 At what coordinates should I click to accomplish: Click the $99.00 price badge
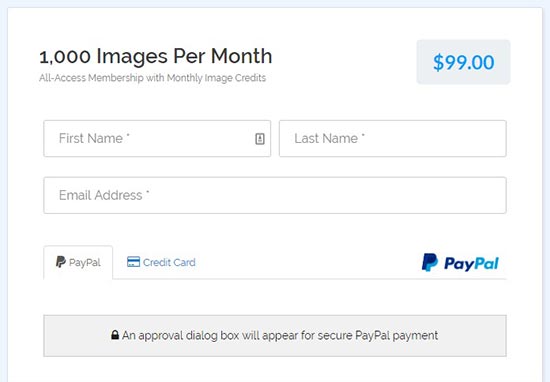click(463, 62)
